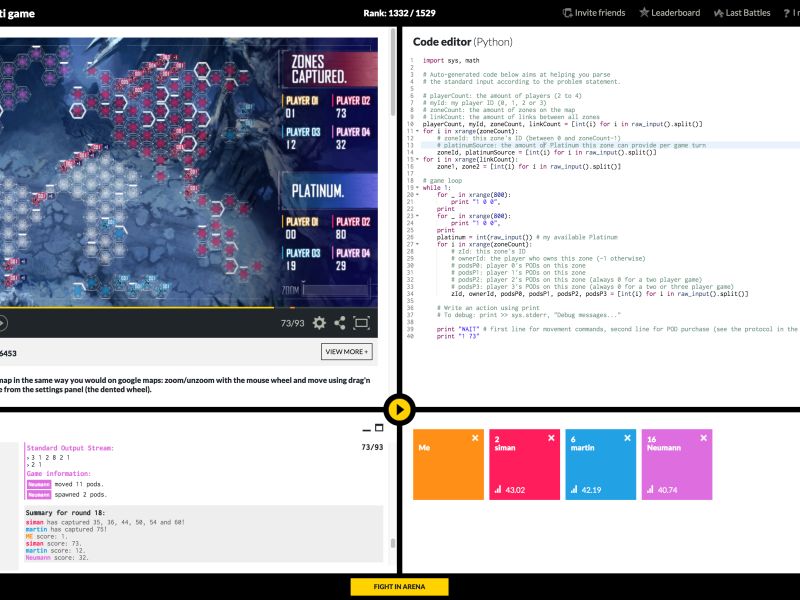Viewport: 800px width, 600px height.
Task: Click the game panel vertical scrollbar
Action: tap(393, 71)
